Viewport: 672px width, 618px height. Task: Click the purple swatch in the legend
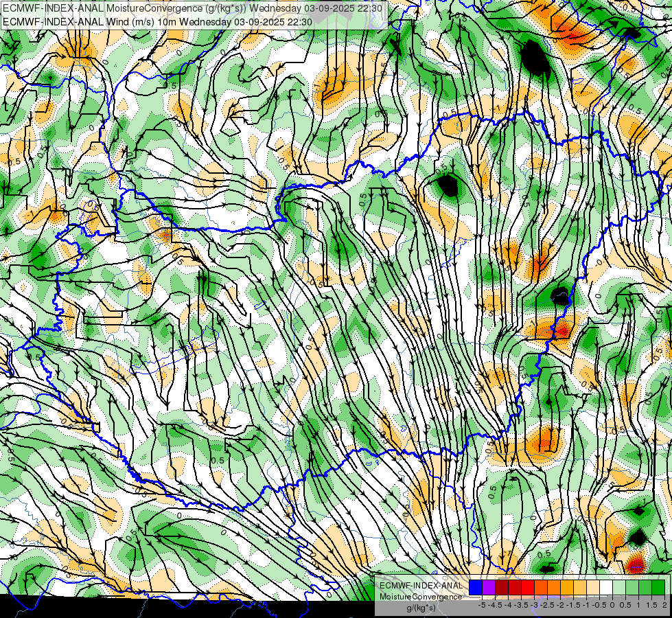489,588
